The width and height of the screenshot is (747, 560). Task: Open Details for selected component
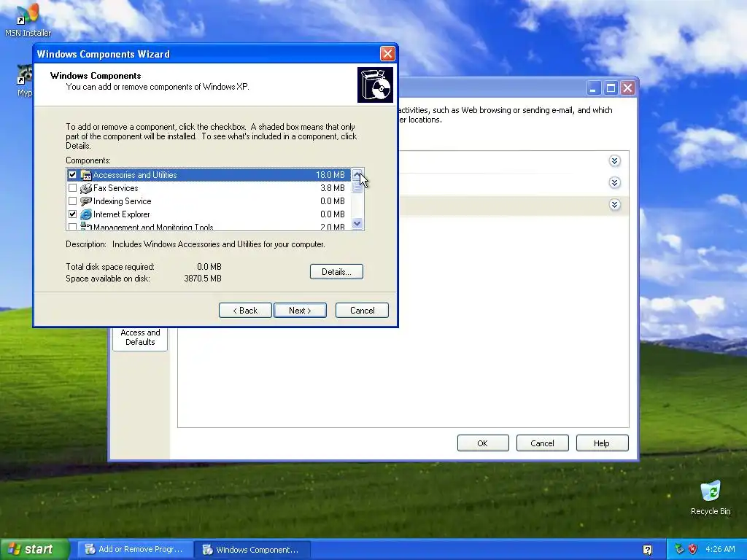click(x=336, y=272)
